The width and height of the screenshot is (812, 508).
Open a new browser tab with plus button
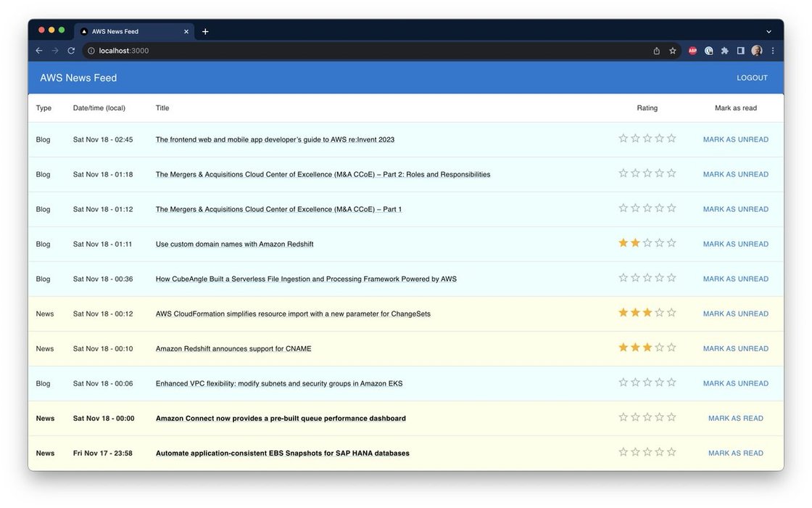pos(205,32)
